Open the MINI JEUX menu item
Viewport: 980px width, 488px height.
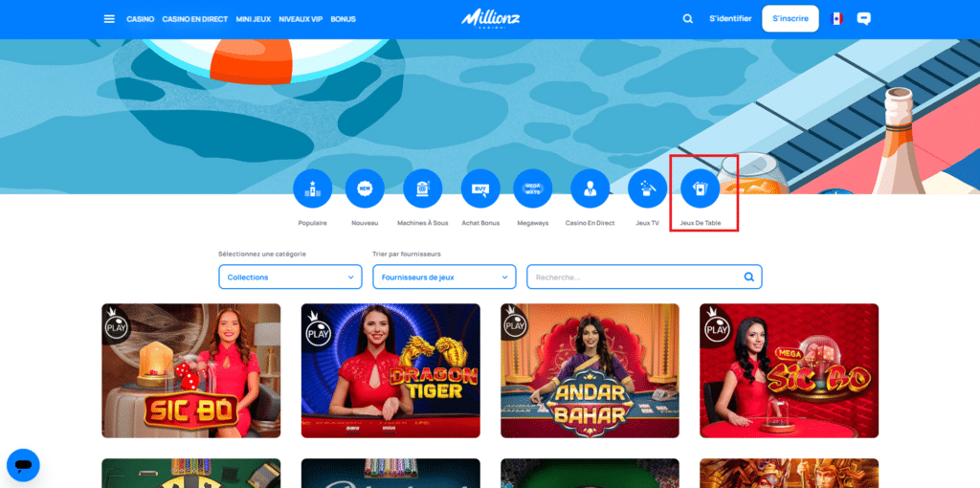point(253,19)
